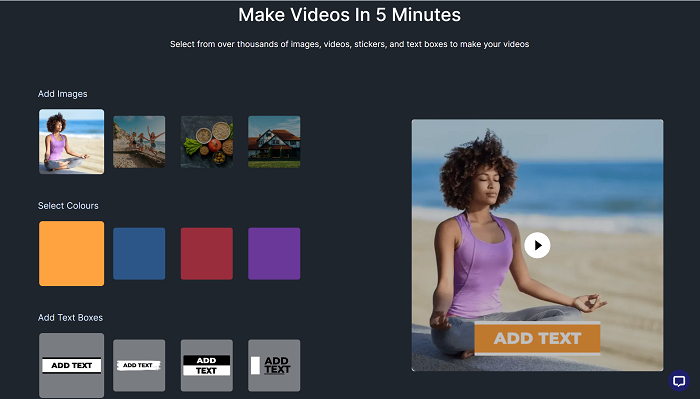
Task: Pick the orange colour swatch
Action: point(71,254)
